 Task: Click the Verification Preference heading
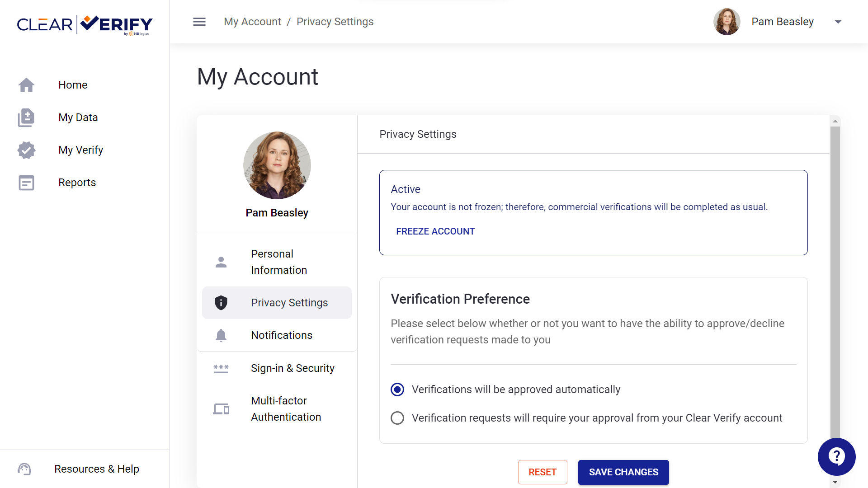[460, 299]
